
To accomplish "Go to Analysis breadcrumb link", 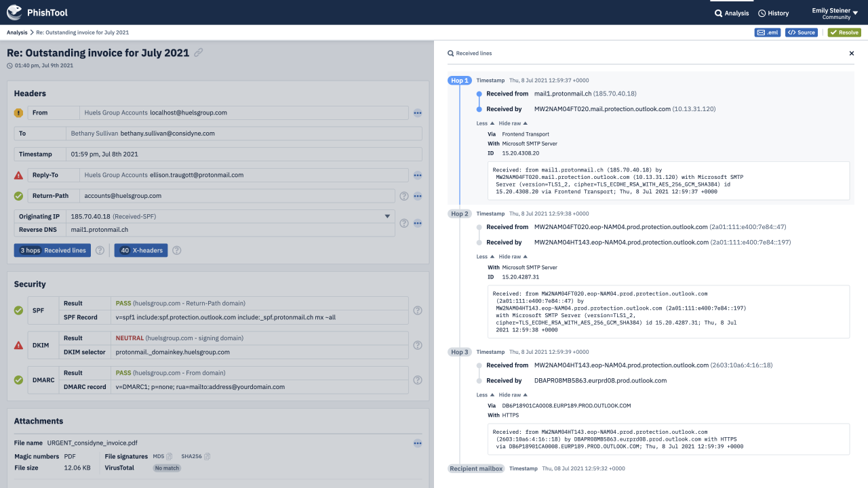I will coord(17,33).
